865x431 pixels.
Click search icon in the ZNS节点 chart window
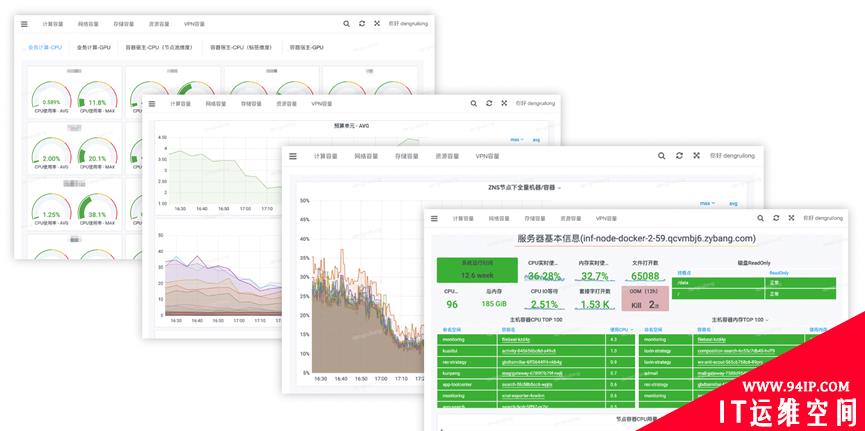(661, 156)
